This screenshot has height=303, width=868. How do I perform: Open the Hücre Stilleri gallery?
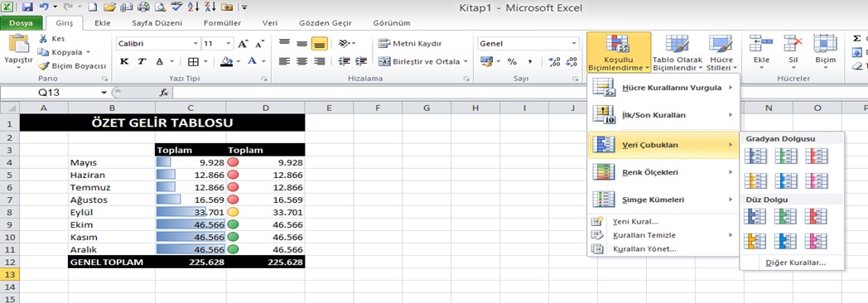721,53
